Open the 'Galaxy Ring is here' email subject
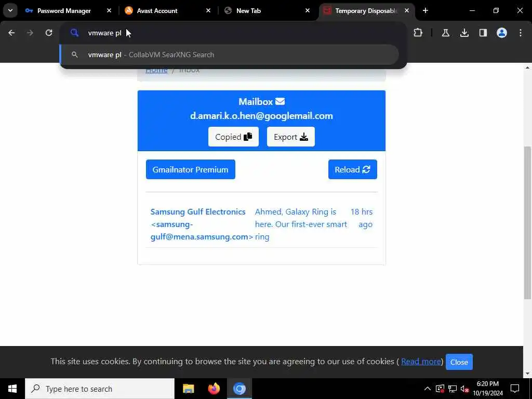 pos(301,224)
